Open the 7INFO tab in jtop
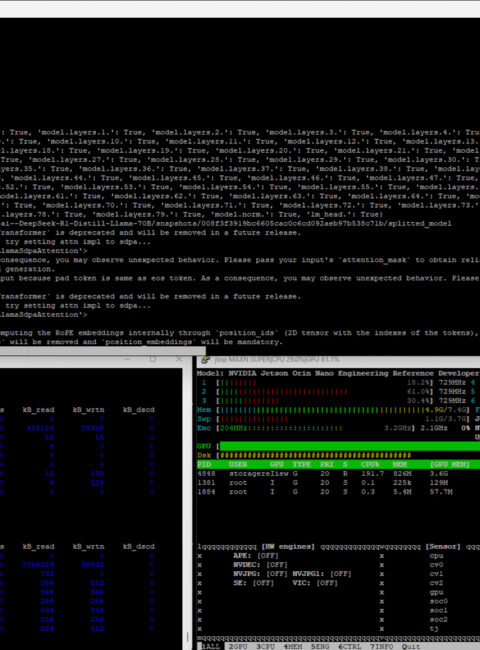Image resolution: width=480 pixels, height=650 pixels. click(x=381, y=646)
